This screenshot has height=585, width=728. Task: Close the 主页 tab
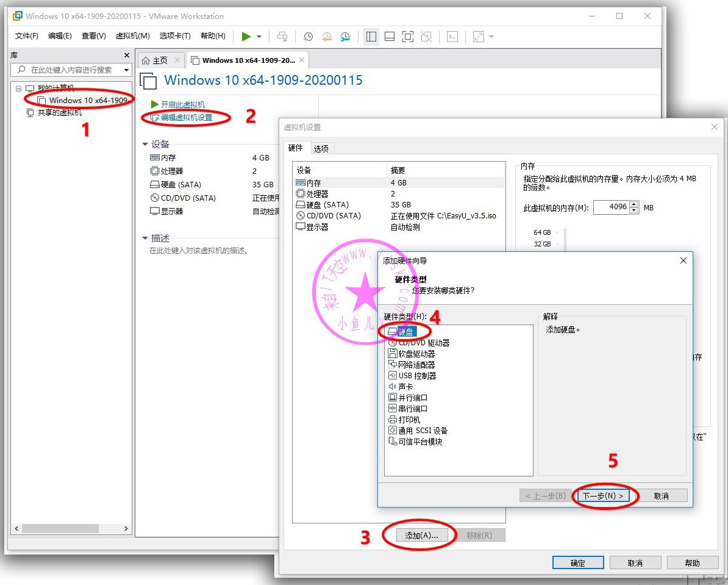coord(177,60)
